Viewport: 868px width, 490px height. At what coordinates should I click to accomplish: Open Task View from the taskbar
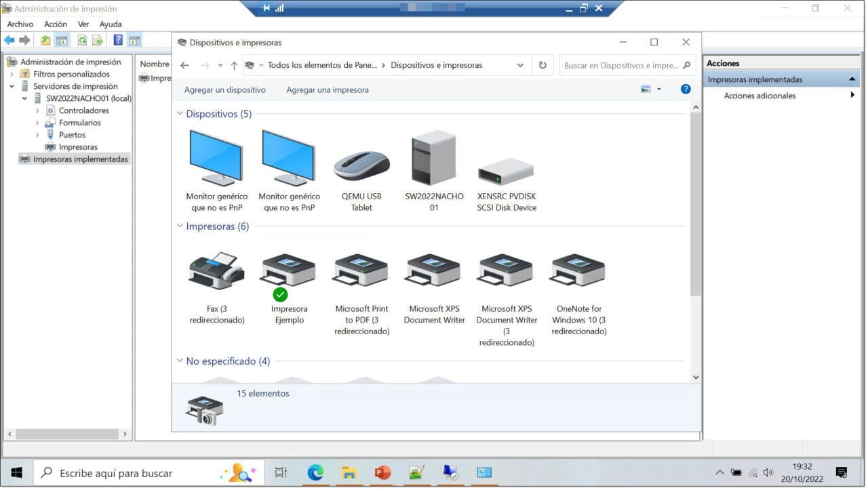tap(281, 472)
